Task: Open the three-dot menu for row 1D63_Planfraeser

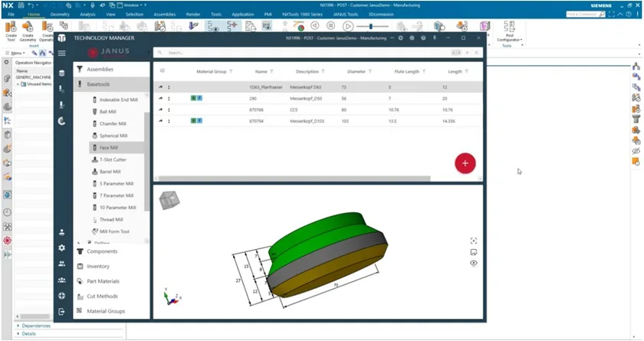Action: point(169,87)
